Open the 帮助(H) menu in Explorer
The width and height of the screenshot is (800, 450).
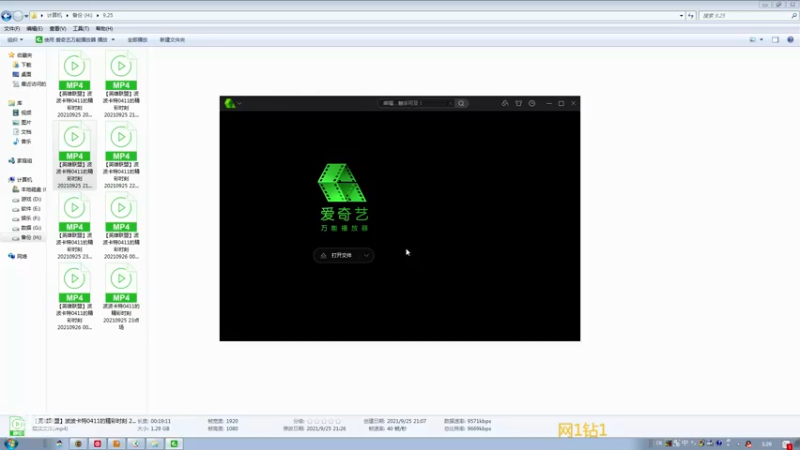click(x=104, y=29)
